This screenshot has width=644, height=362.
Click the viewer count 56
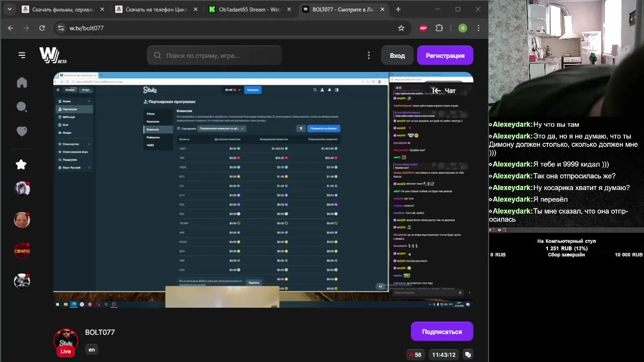(415, 355)
